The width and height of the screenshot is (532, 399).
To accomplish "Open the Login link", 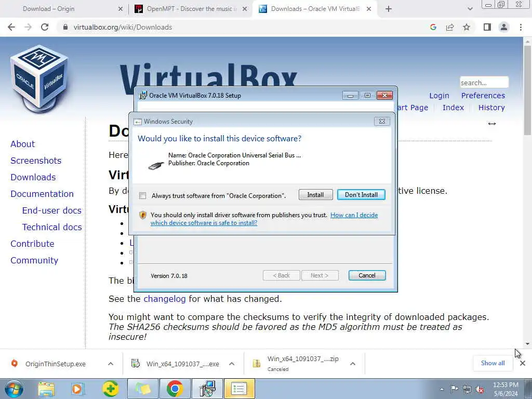I will (439, 96).
